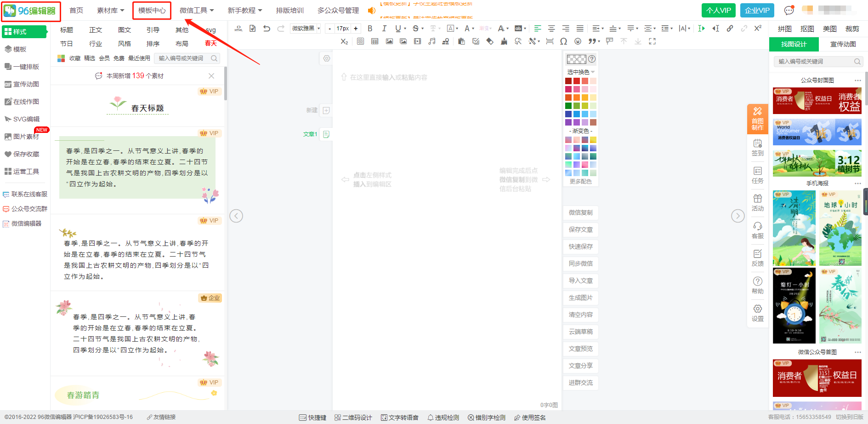Toggle left-to-right text direction
This screenshot has height=424, width=868.
coord(701,29)
